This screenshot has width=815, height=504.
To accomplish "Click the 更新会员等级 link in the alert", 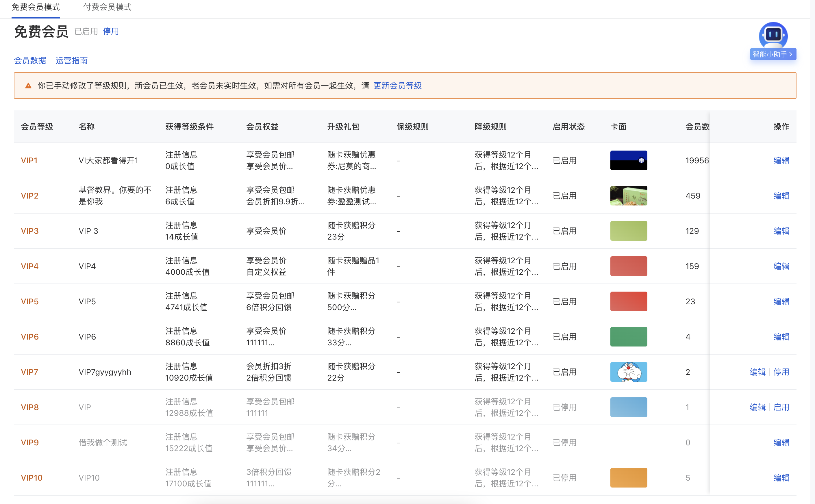I will 397,86.
